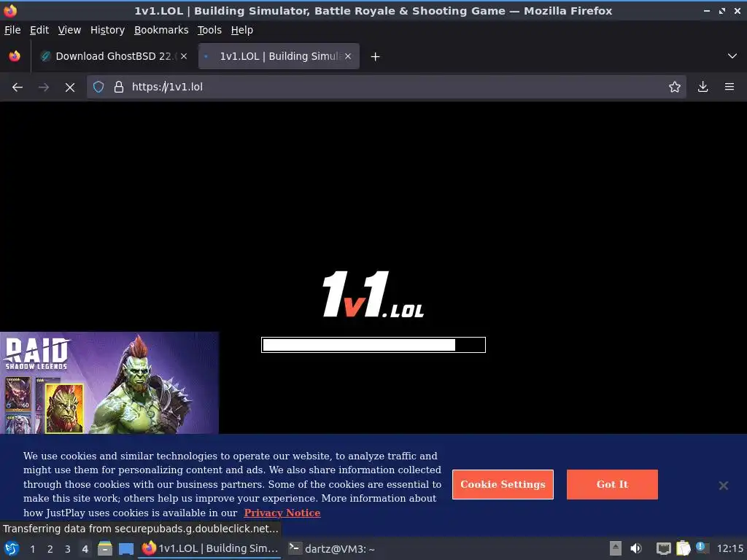Viewport: 747px width, 560px height.
Task: Open the tracking protection shield icon
Action: tap(98, 87)
